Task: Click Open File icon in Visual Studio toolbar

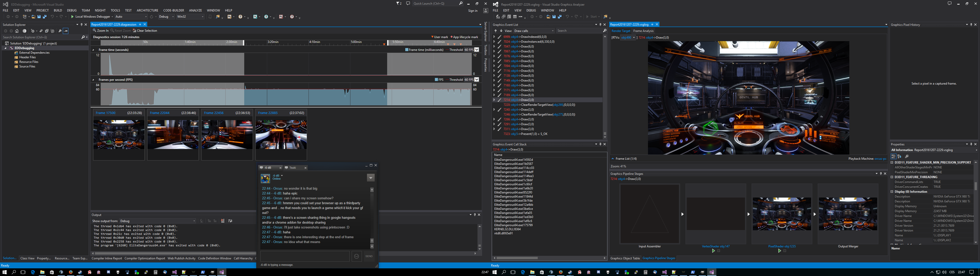Action: pos(33,17)
